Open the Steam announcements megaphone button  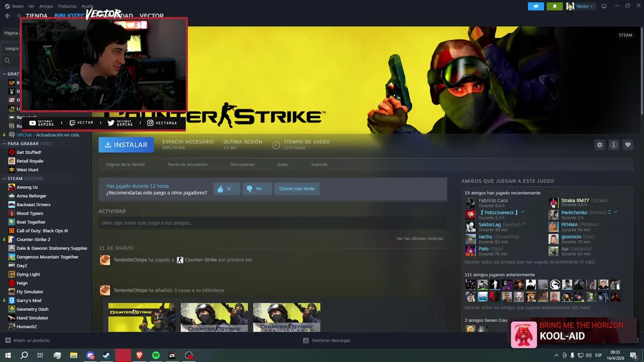pyautogui.click(x=536, y=6)
